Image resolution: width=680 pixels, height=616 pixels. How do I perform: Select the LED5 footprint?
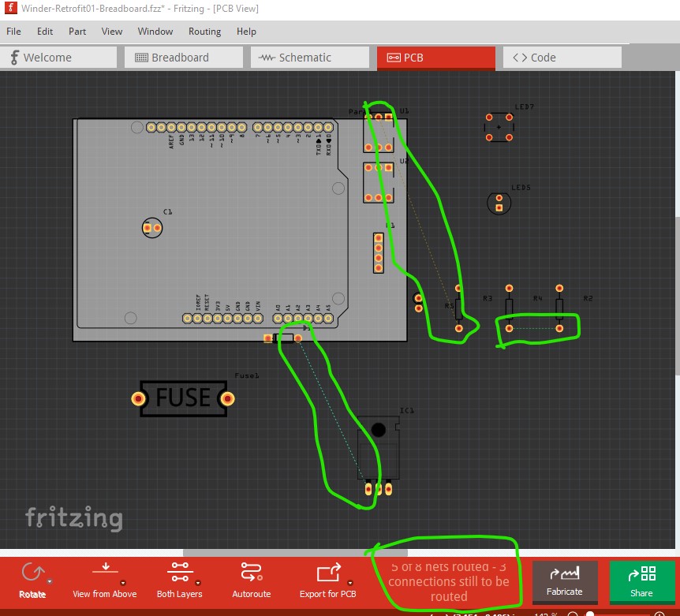(499, 203)
